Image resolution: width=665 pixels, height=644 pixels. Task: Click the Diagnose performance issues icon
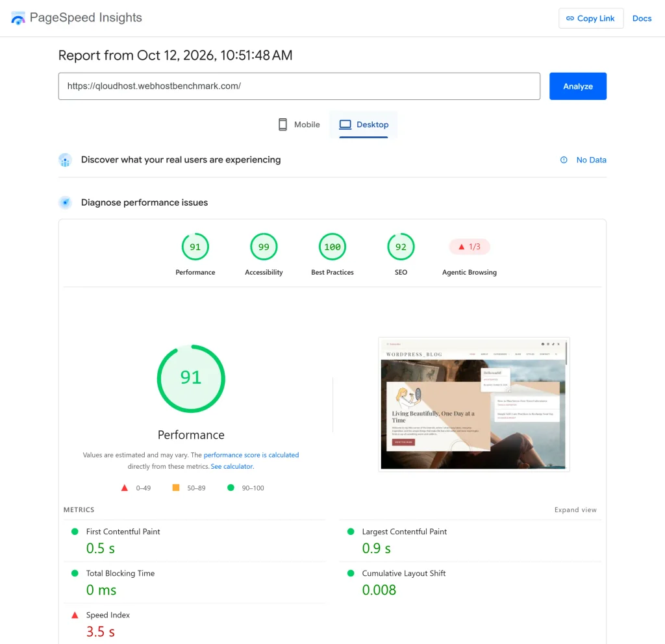(65, 203)
